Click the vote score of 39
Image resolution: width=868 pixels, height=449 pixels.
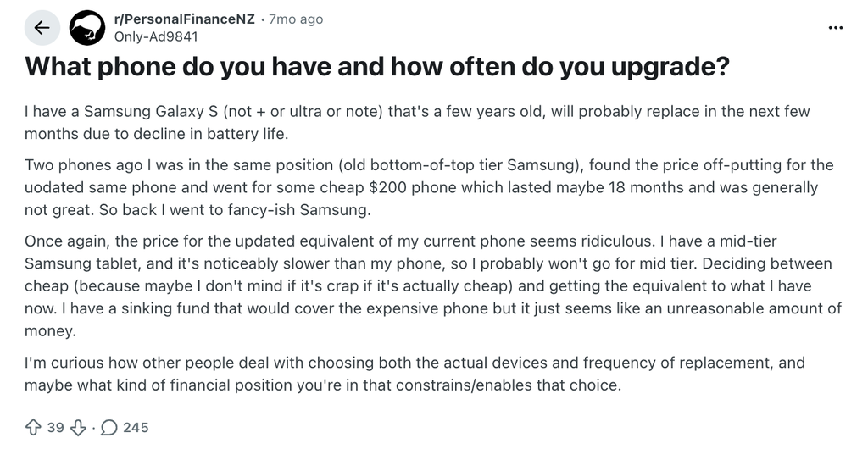click(55, 427)
